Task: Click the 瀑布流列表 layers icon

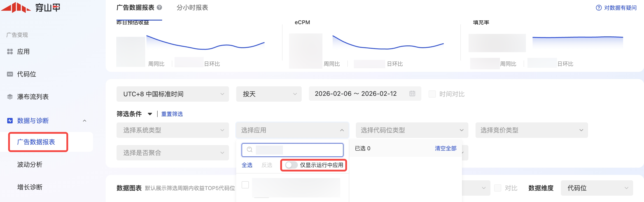Action: click(x=10, y=97)
